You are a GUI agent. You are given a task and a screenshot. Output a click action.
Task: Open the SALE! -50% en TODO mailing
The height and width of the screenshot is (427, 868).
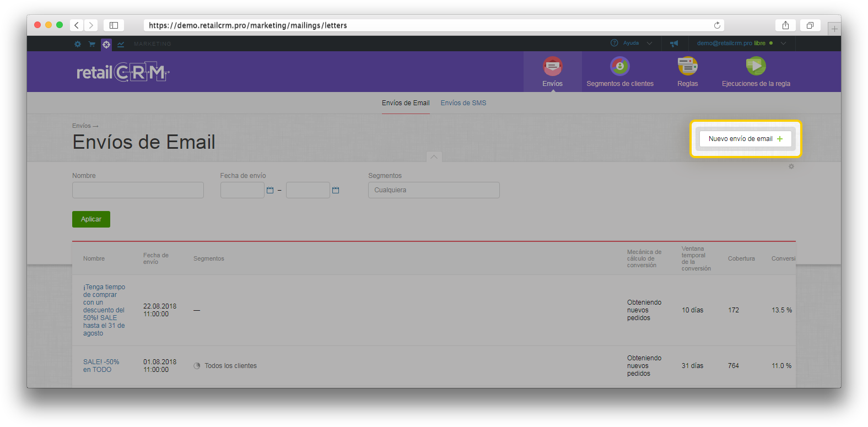point(101,366)
